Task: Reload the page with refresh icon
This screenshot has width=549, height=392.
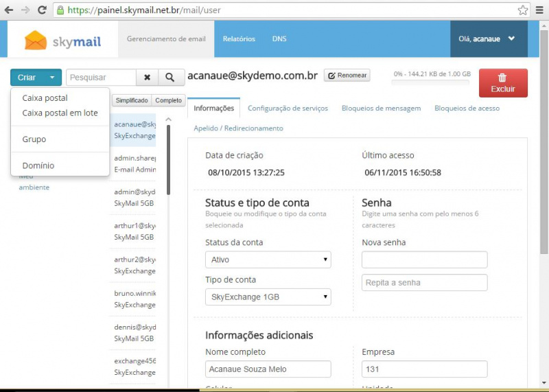Action: click(x=43, y=10)
